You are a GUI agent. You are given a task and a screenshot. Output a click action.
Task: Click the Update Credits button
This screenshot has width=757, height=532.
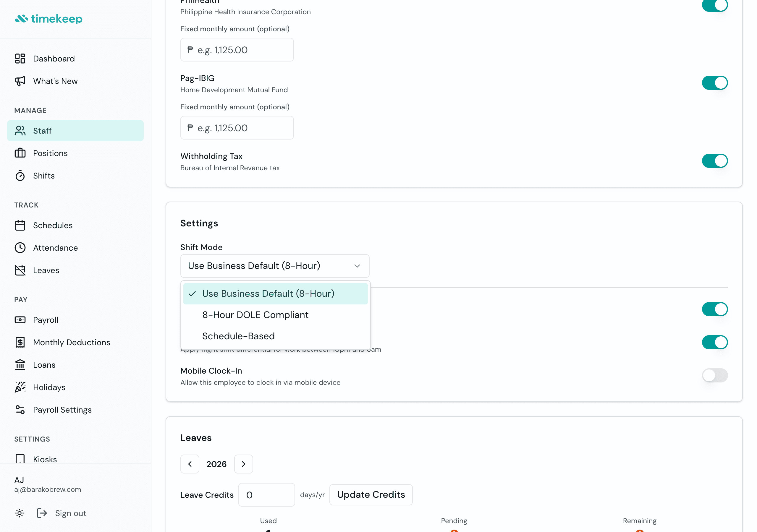(371, 495)
